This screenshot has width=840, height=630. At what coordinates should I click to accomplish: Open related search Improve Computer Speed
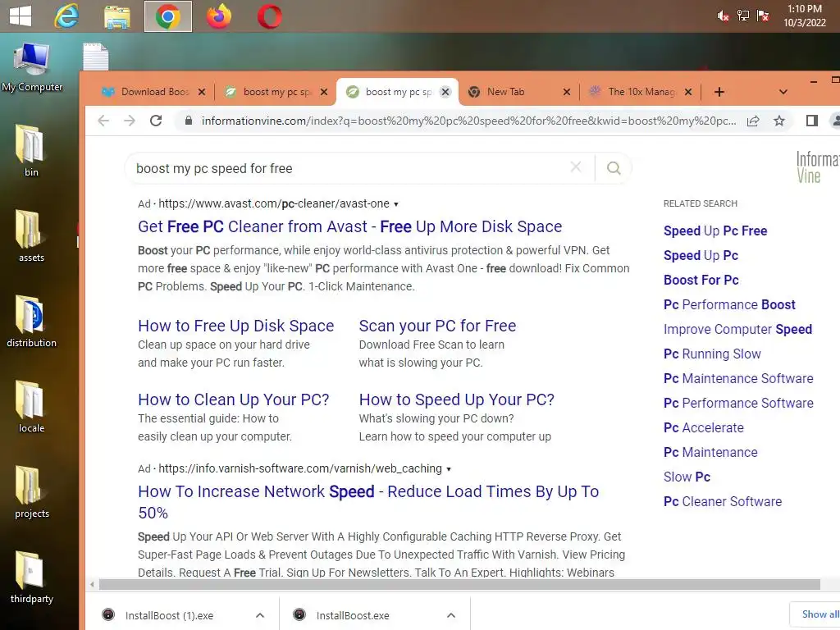tap(737, 330)
